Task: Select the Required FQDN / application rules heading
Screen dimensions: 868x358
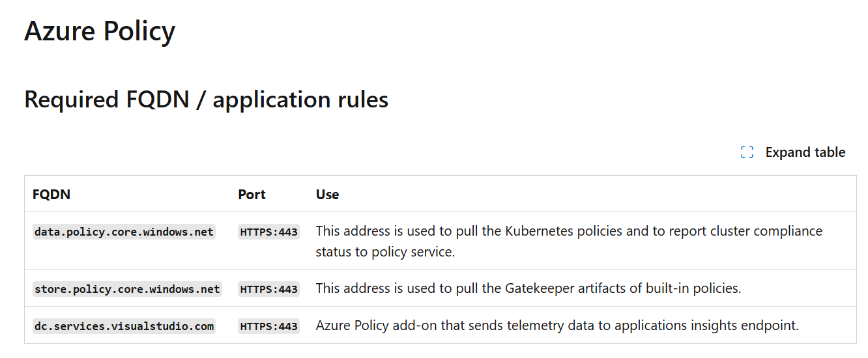Action: point(206,100)
